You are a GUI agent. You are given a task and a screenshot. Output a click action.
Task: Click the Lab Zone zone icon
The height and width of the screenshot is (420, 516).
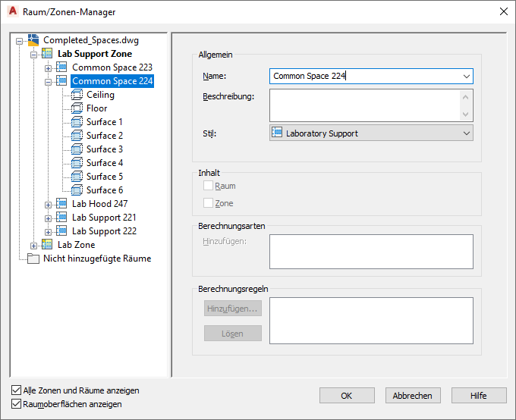click(x=47, y=245)
